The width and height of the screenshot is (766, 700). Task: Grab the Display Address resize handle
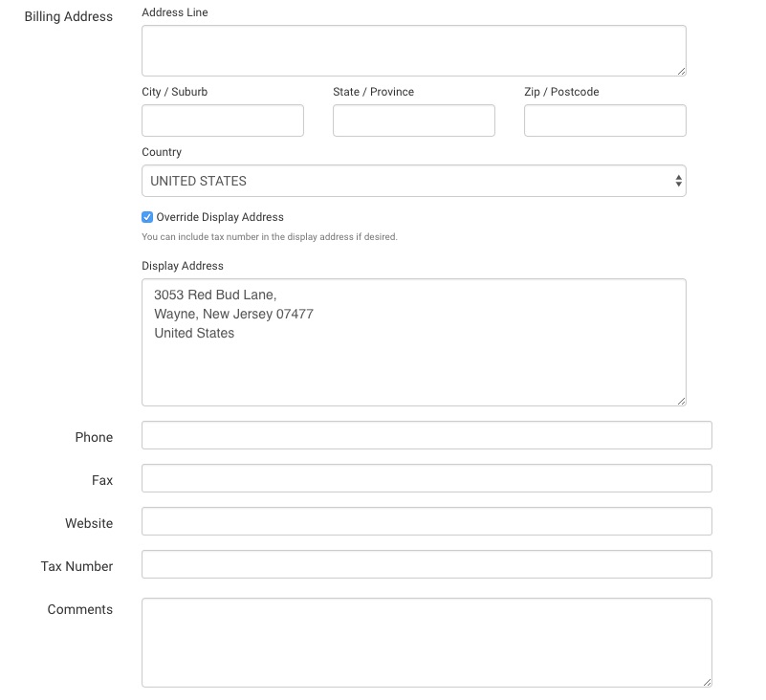pyautogui.click(x=681, y=401)
